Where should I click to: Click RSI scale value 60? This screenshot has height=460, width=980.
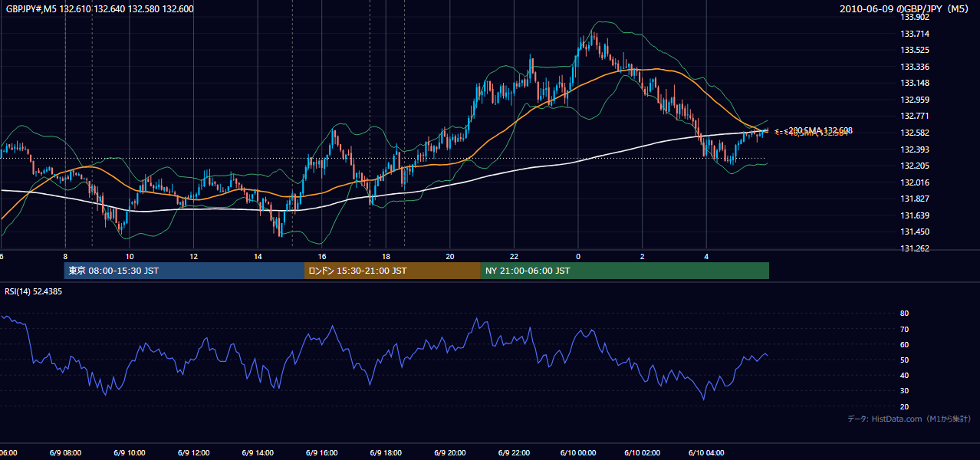coord(904,344)
